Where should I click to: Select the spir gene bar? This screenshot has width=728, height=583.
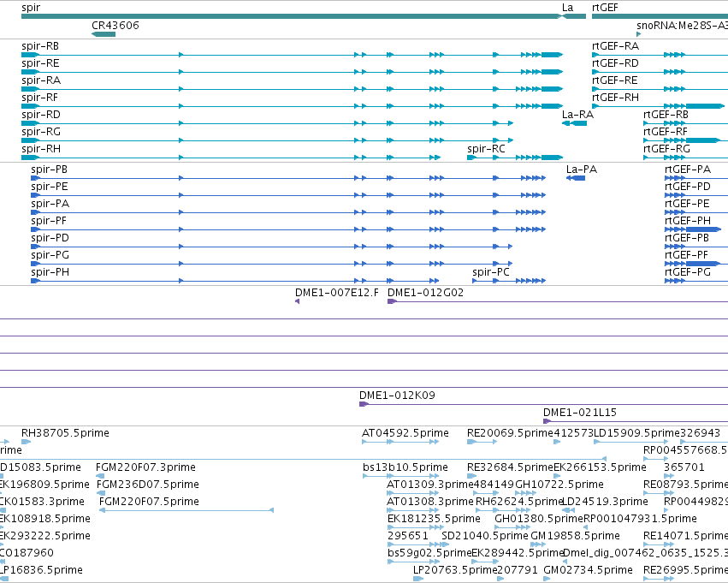tap(292, 16)
